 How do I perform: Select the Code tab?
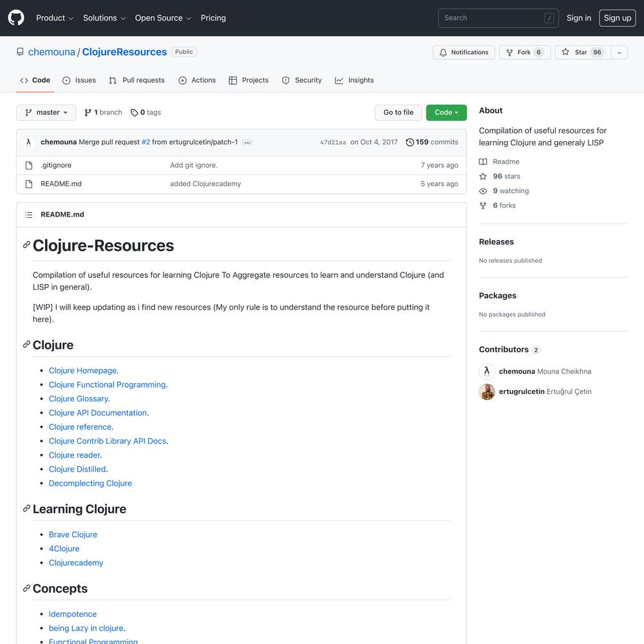click(35, 80)
